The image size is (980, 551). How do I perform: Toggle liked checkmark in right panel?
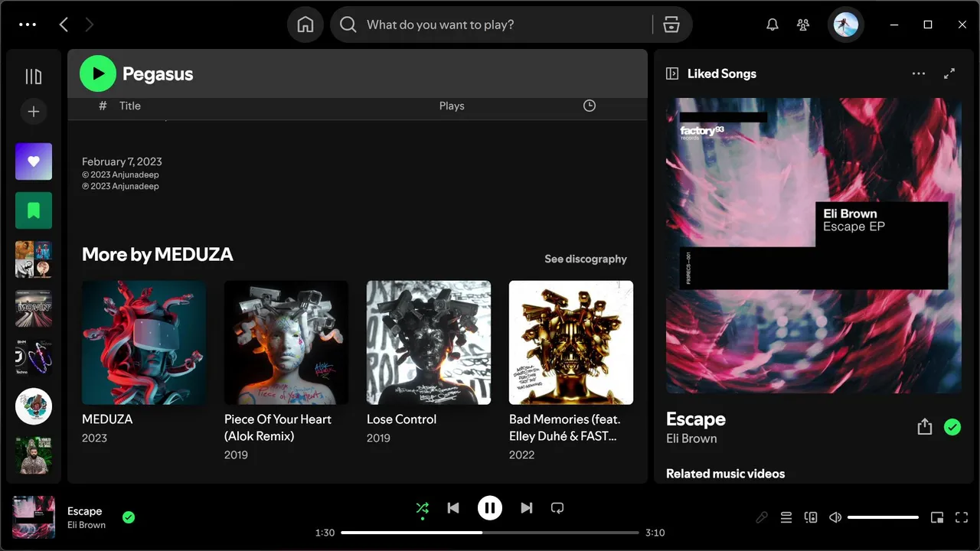(x=952, y=427)
